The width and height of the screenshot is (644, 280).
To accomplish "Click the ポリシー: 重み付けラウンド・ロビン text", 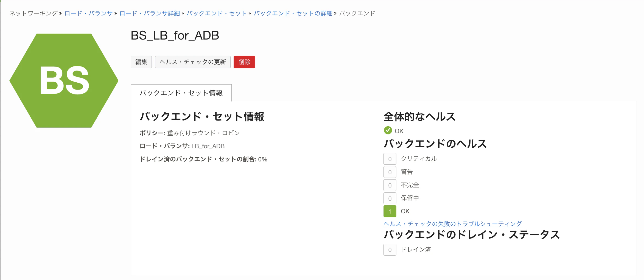I will [190, 133].
